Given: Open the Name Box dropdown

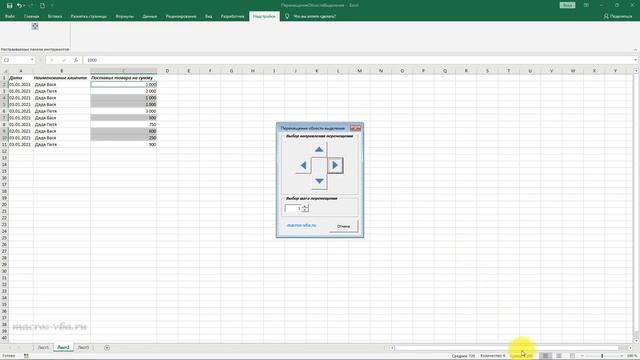Looking at the screenshot, I should [32, 60].
